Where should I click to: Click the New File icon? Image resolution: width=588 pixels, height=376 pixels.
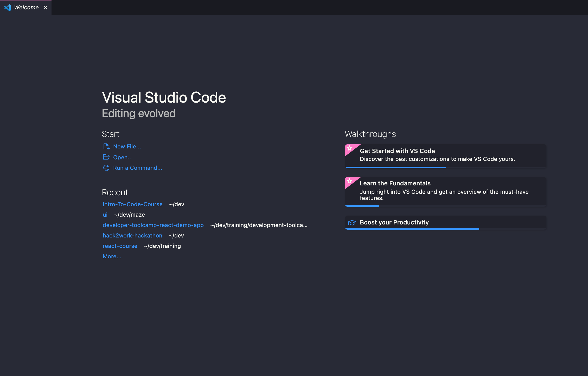106,146
